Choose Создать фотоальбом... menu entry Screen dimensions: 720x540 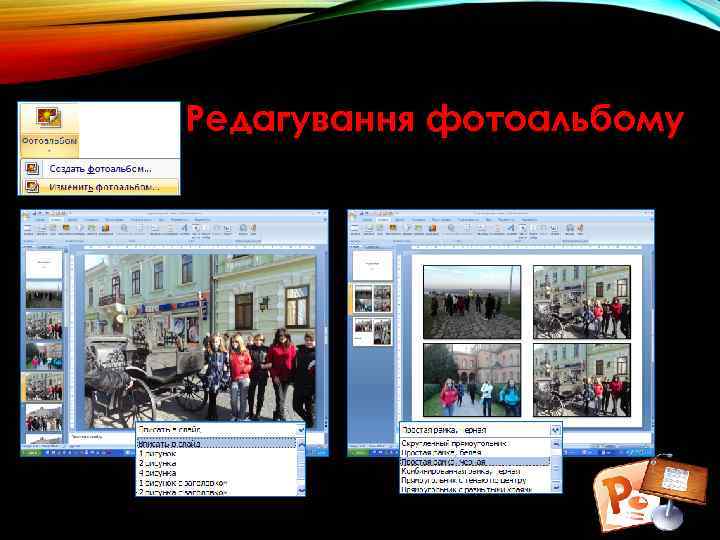point(100,169)
